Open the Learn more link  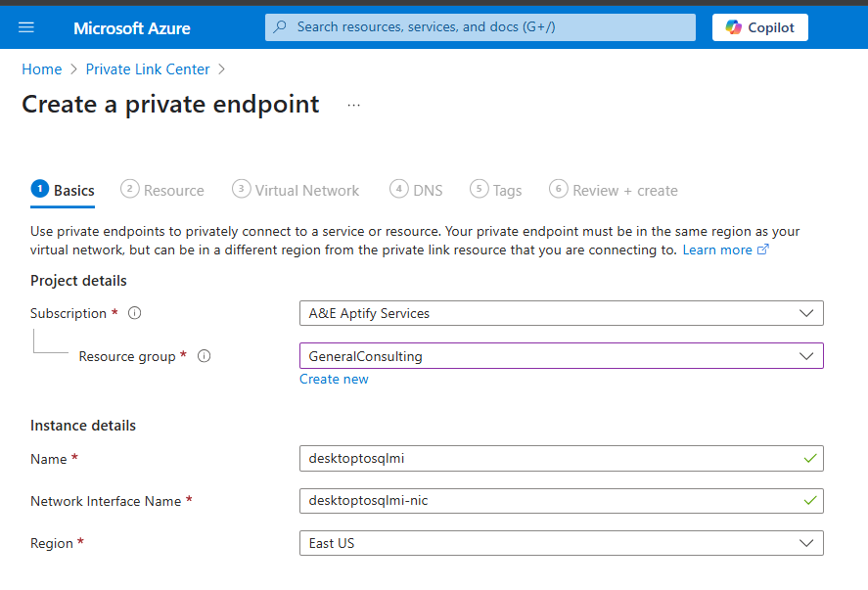(x=717, y=250)
